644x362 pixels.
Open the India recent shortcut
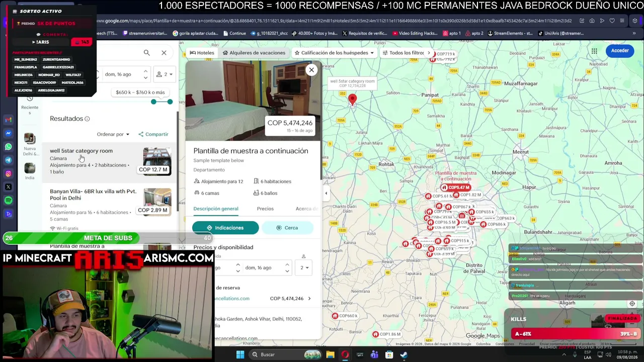coord(30,171)
